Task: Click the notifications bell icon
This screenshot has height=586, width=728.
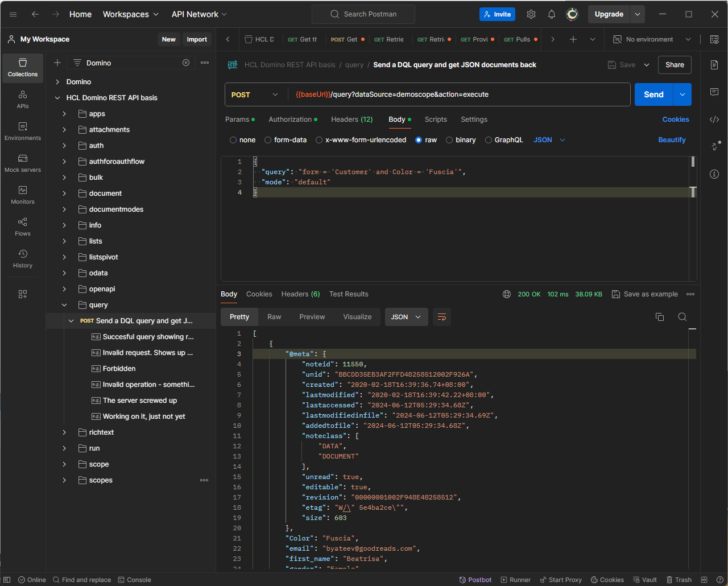Action: (x=551, y=14)
